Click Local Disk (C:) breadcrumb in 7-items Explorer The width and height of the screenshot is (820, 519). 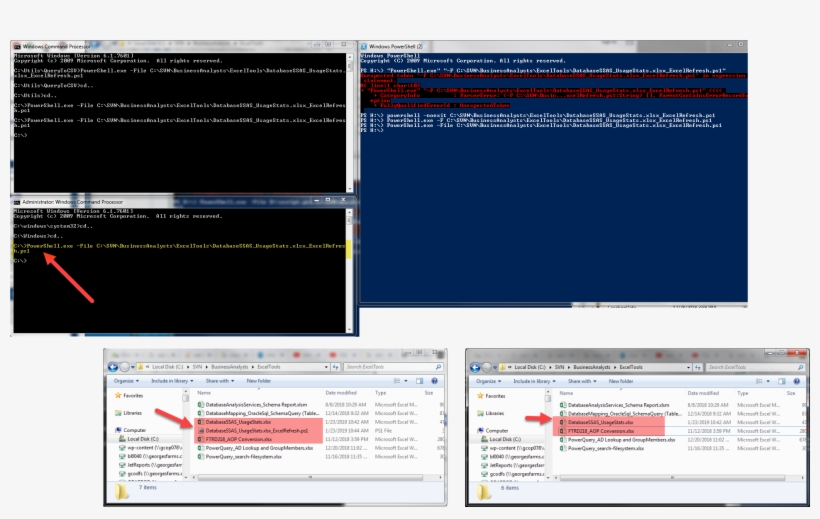click(167, 367)
